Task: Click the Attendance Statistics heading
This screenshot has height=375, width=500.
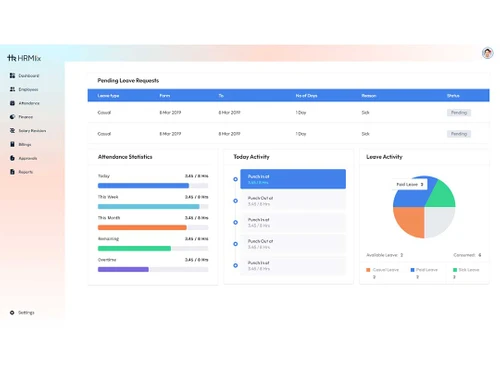Action: [125, 157]
